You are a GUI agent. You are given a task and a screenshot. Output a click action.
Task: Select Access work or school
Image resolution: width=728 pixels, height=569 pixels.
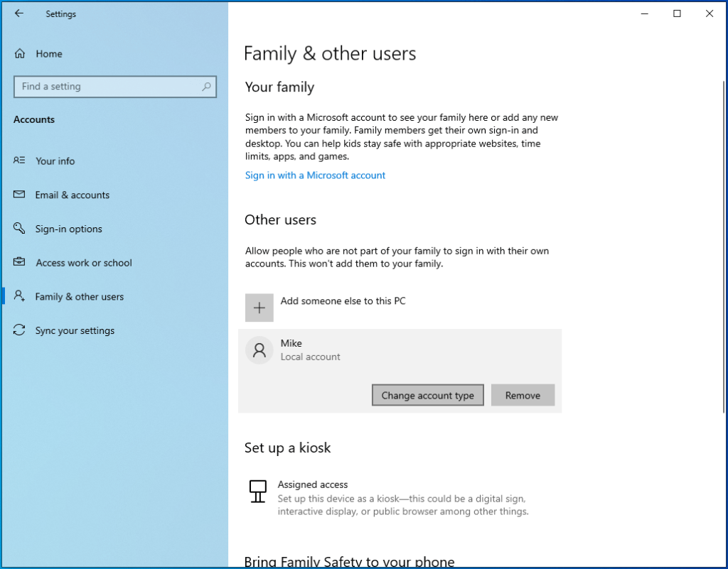84,263
